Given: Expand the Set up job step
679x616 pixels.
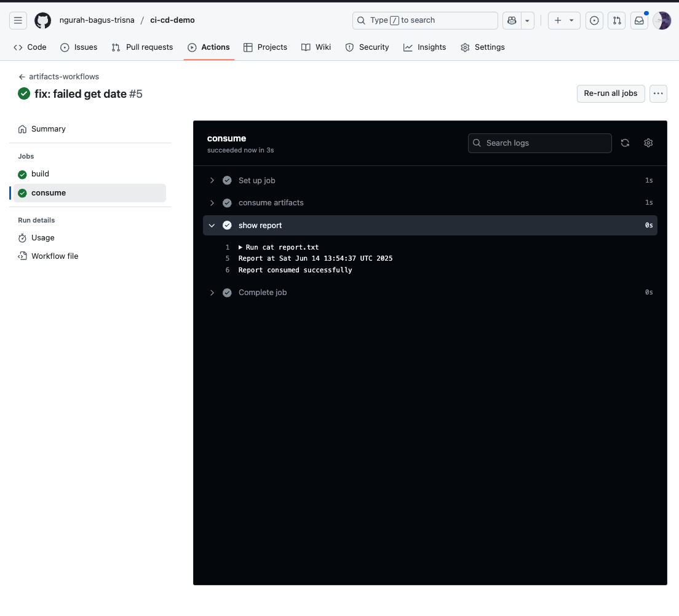Looking at the screenshot, I should (x=256, y=181).
